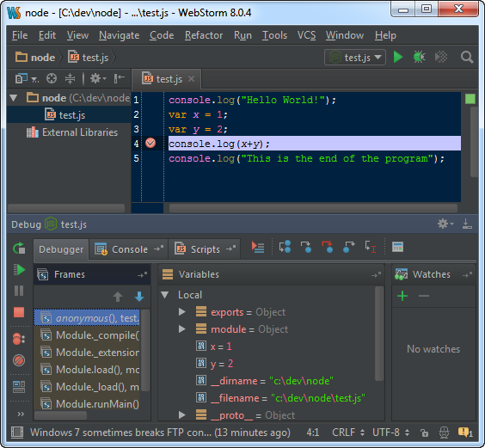Click Rerun test.js icon in debug panel
Viewport: 485px width, 448px height.
19,249
